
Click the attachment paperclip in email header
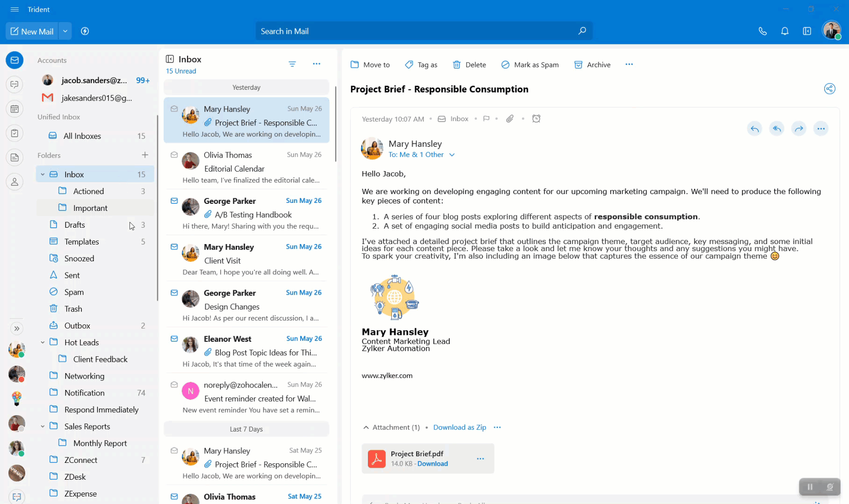click(x=510, y=119)
